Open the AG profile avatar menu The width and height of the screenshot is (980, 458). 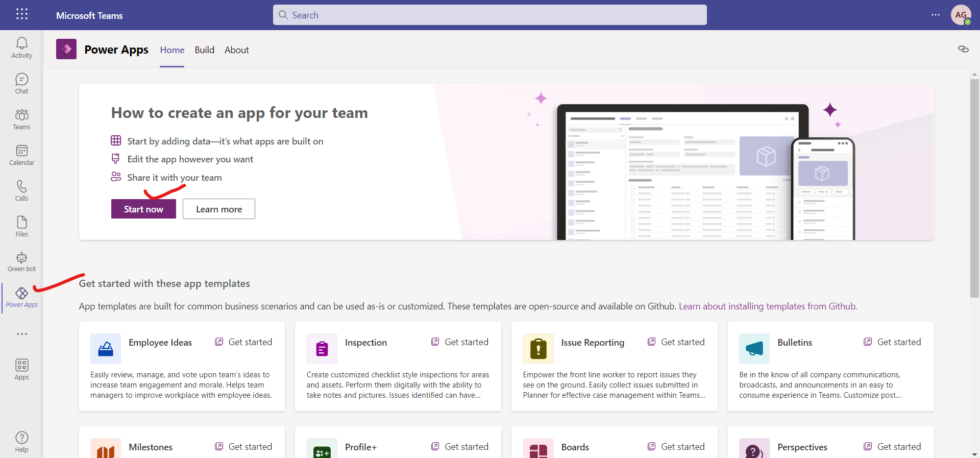(x=961, y=15)
